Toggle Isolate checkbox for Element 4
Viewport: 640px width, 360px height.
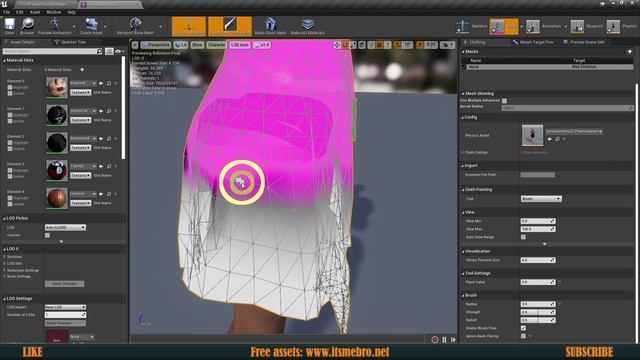tap(10, 204)
